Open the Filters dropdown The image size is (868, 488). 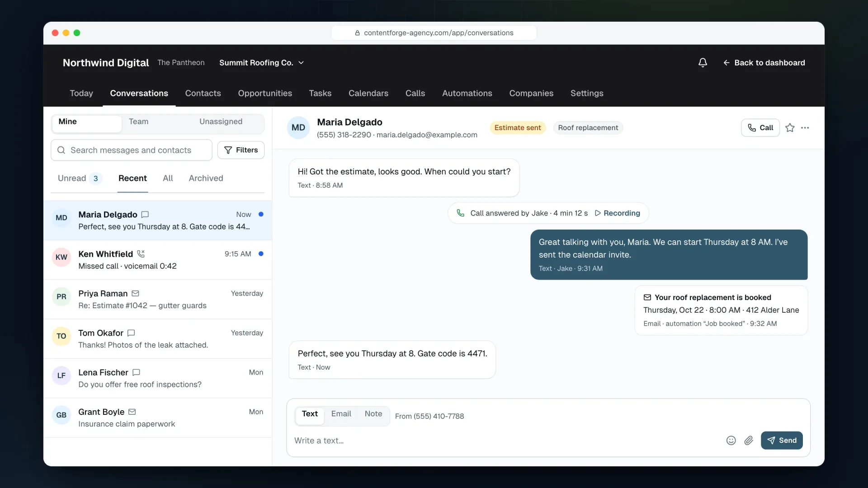[241, 150]
